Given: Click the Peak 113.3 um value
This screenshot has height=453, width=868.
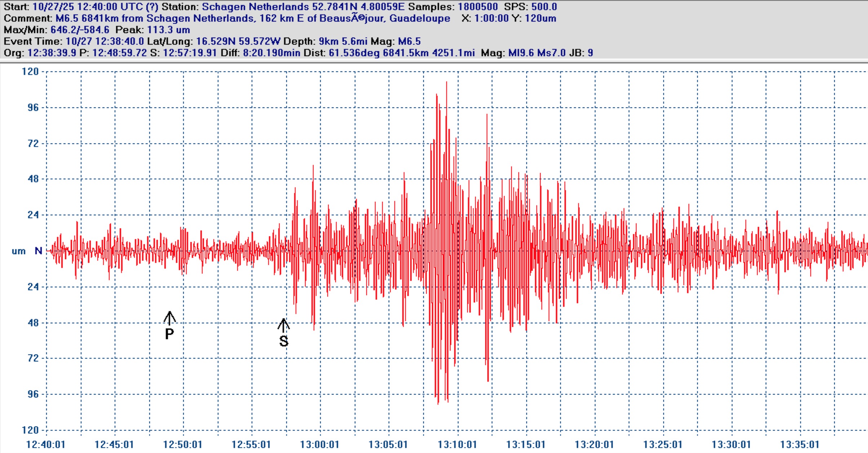Looking at the screenshot, I should tap(168, 30).
